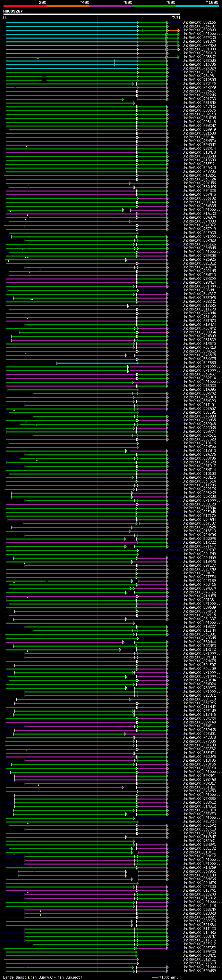The height and width of the screenshot is (980, 222).
Task: Click the UniRef100_A8IBN0 label
Action: pos(199,103)
